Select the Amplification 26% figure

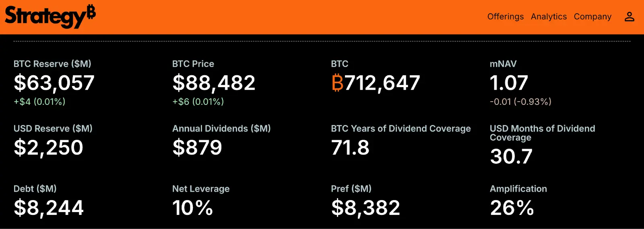pos(512,208)
